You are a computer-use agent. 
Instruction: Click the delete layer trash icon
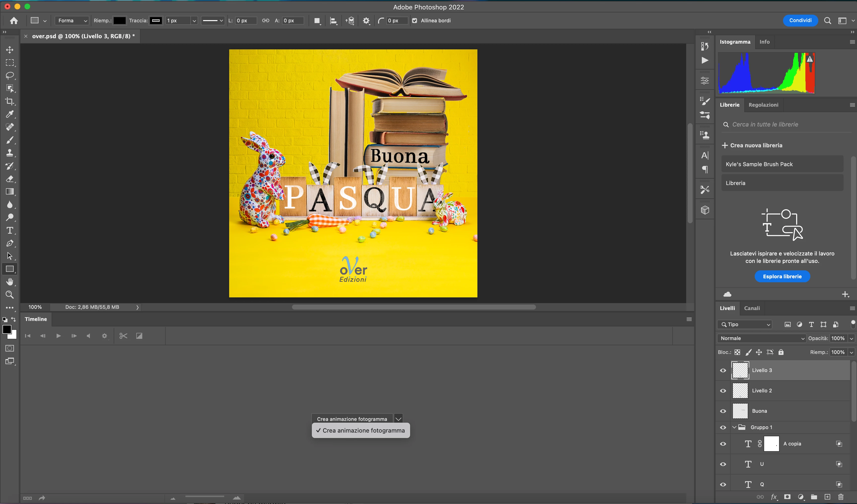click(841, 497)
